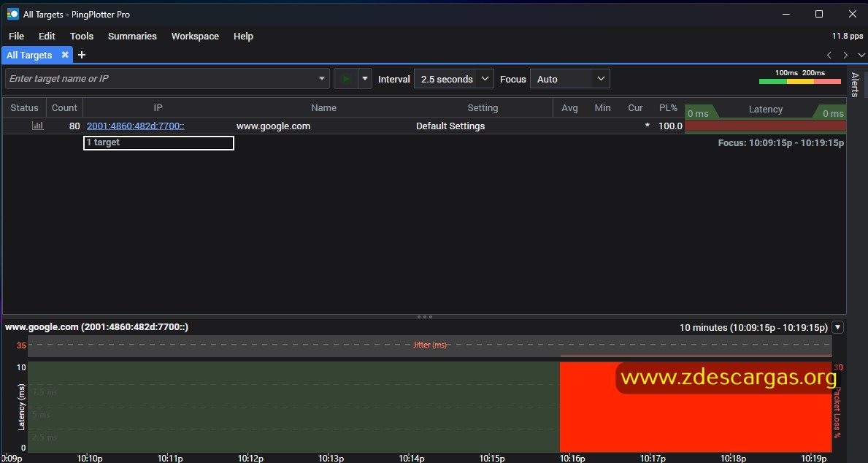Click the latency color scale legend
This screenshot has width=868, height=463.
(800, 77)
